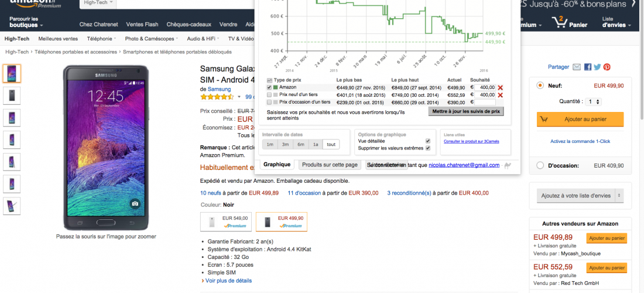Select 1a date range
This screenshot has height=293, width=644.
[x=316, y=144]
